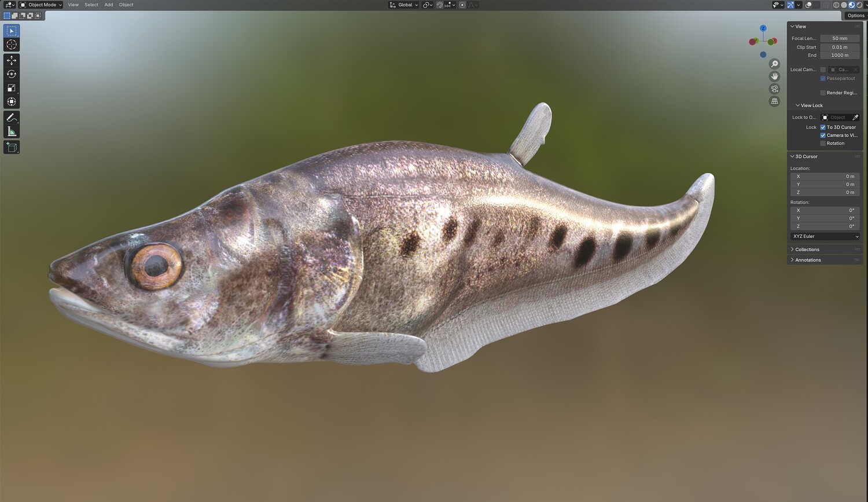Click the clip End 1000 m field
Screen dimensions: 868x502
[x=840, y=56]
